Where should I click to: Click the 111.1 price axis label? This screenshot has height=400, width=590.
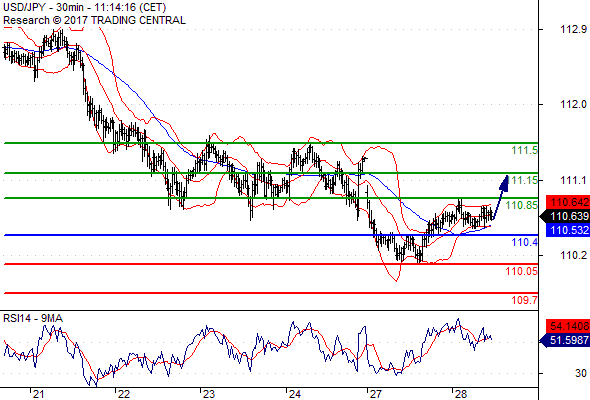(573, 180)
